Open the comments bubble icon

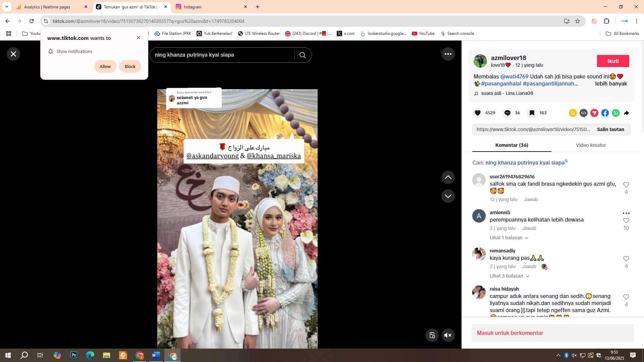point(507,113)
